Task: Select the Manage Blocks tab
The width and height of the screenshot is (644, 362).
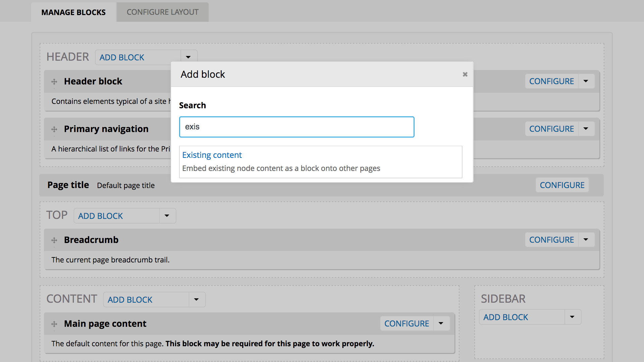Action: click(73, 12)
